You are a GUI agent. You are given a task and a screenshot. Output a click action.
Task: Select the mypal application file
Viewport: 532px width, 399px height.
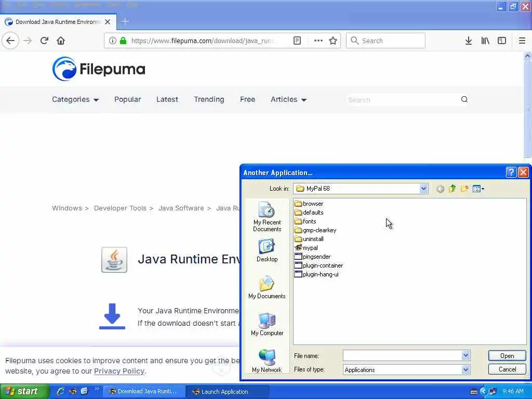(306, 248)
